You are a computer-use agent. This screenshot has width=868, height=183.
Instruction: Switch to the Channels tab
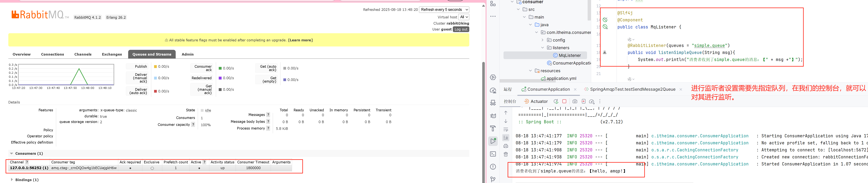click(83, 54)
